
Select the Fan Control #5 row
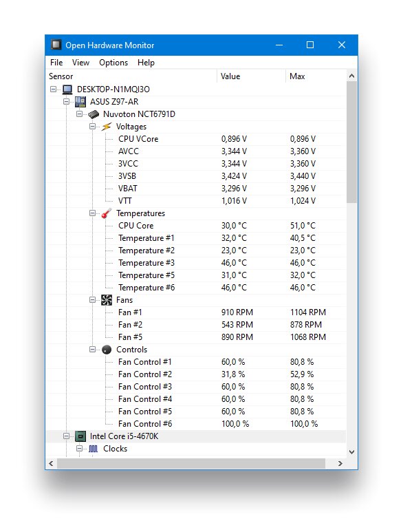pos(196,412)
